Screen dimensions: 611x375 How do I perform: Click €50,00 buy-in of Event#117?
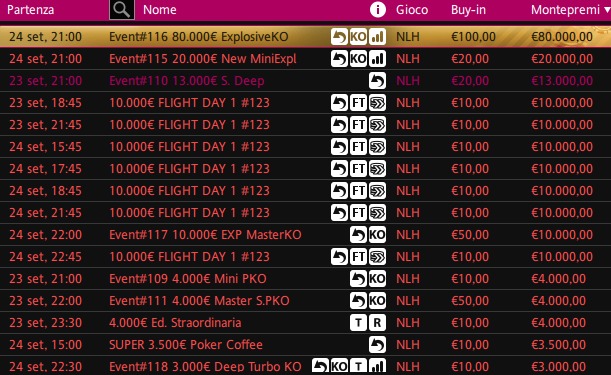[x=470, y=235]
